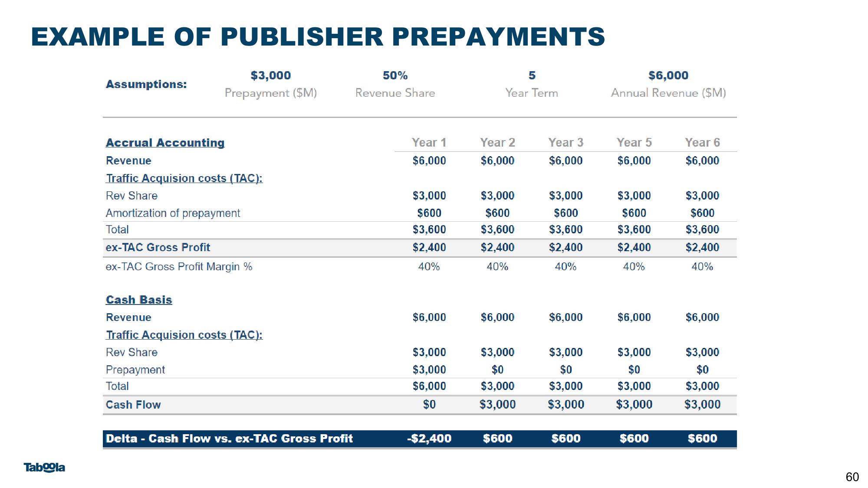
Task: Click the Year 3 margin '40%'
Action: click(566, 267)
